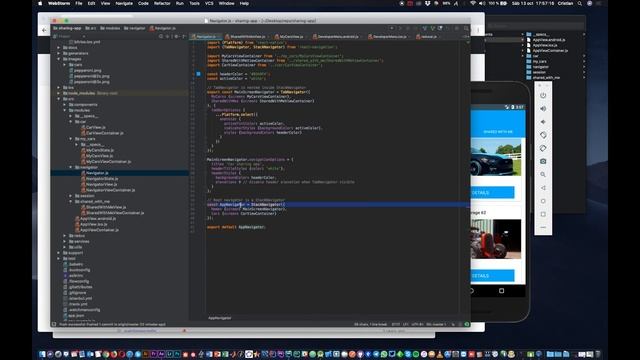This screenshot has width=640, height=360.
Task: Open VCS menu
Action: pyautogui.click(x=209, y=3)
